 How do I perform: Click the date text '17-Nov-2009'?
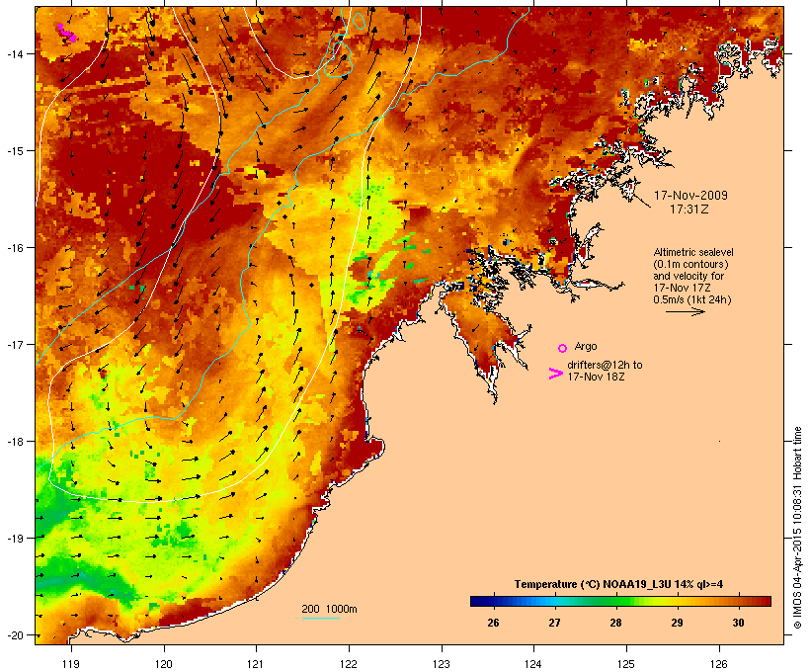click(x=690, y=196)
